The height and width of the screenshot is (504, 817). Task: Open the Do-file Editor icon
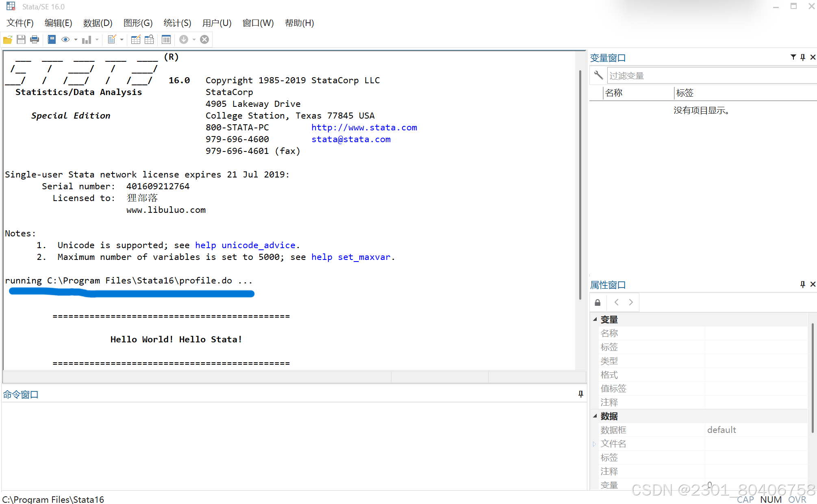pyautogui.click(x=112, y=39)
